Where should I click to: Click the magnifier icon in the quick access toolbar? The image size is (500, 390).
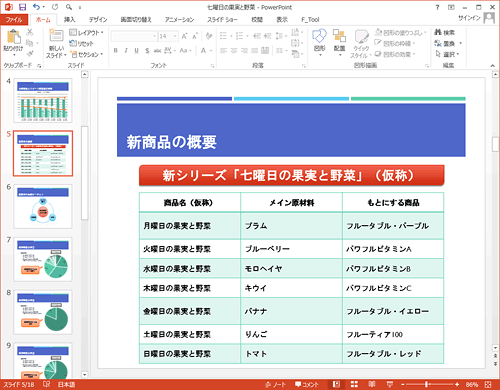tap(69, 7)
